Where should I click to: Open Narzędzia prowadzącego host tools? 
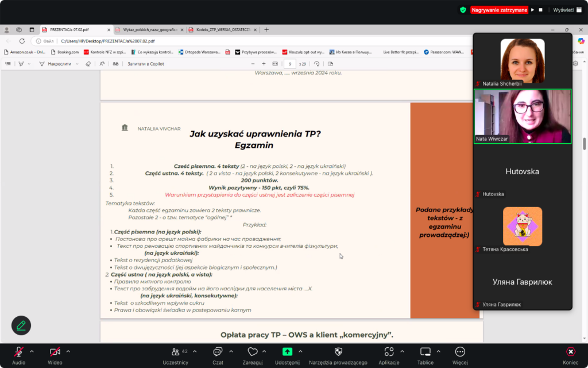tap(338, 352)
